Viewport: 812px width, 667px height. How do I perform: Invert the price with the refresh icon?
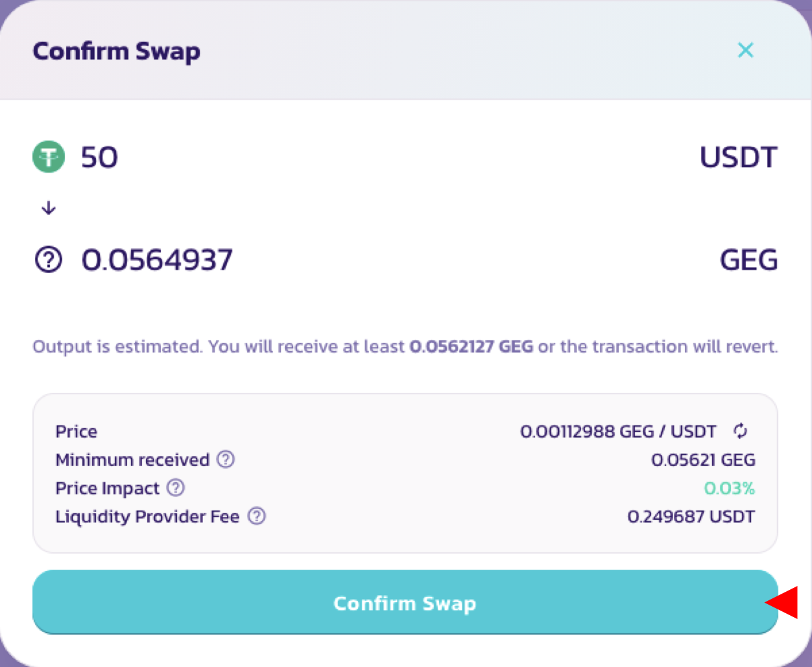741,431
